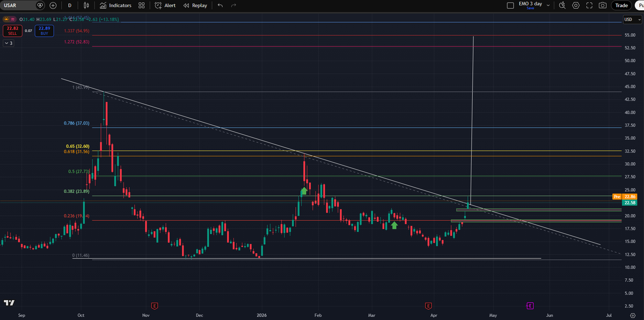Click the April earnings E marker
644x320 pixels.
[x=428, y=306]
